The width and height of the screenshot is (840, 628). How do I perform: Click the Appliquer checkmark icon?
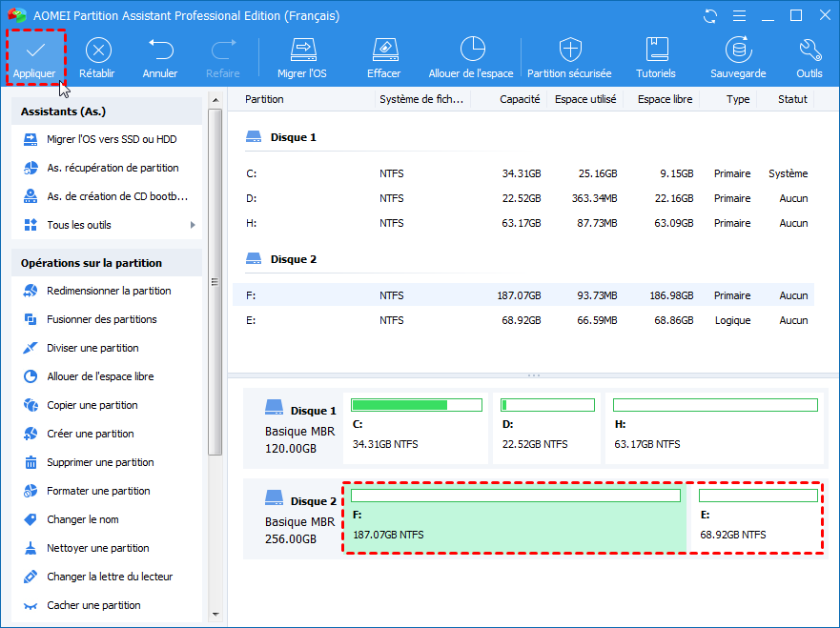(x=34, y=51)
